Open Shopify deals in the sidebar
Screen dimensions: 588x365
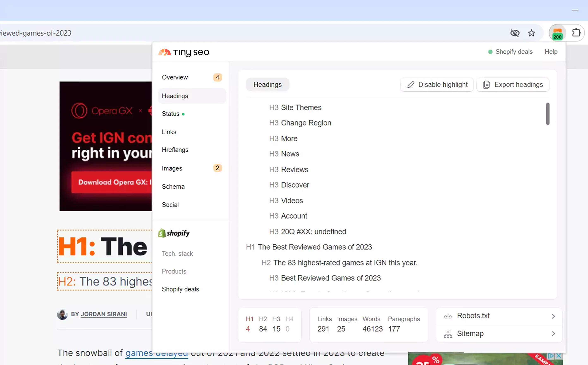tap(180, 289)
